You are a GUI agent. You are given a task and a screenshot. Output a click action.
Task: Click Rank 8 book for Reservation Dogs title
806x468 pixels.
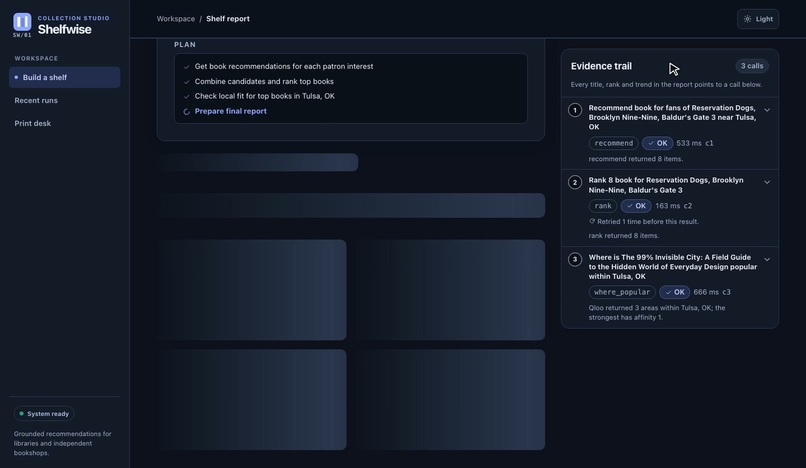[666, 185]
